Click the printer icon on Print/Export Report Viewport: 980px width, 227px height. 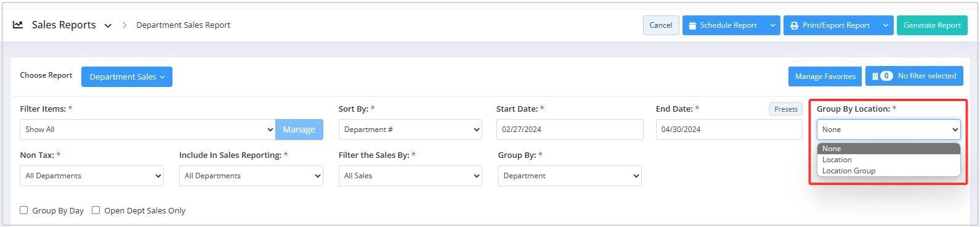point(795,25)
